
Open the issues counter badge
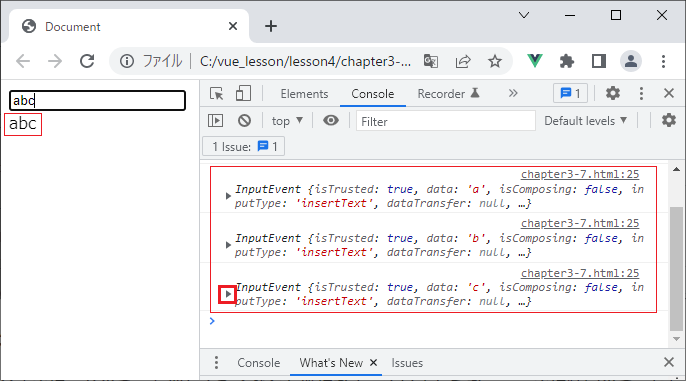tap(570, 93)
